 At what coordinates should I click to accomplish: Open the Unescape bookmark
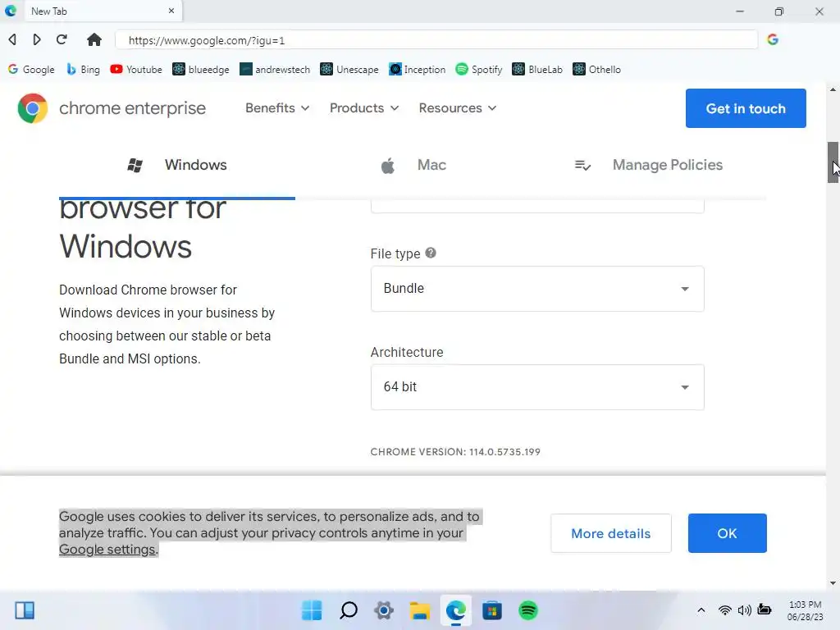[349, 70]
